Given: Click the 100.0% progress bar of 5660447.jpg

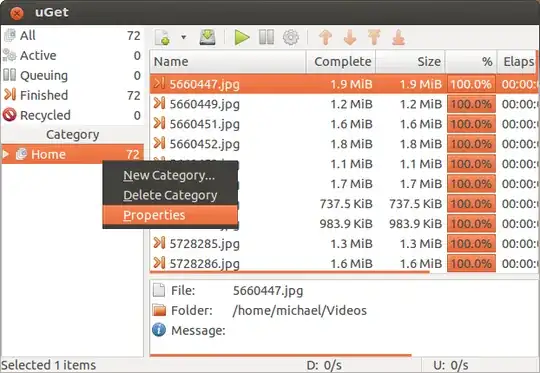Looking at the screenshot, I should click(471, 84).
